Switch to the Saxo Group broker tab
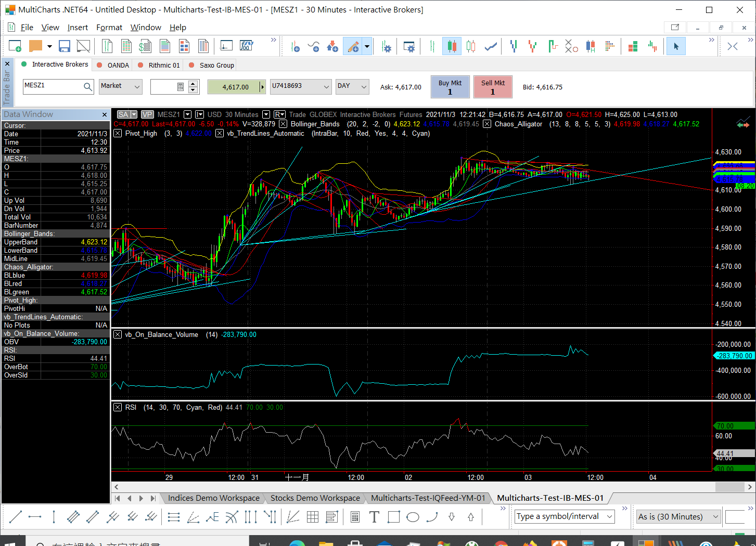Image resolution: width=756 pixels, height=546 pixels. pos(211,65)
